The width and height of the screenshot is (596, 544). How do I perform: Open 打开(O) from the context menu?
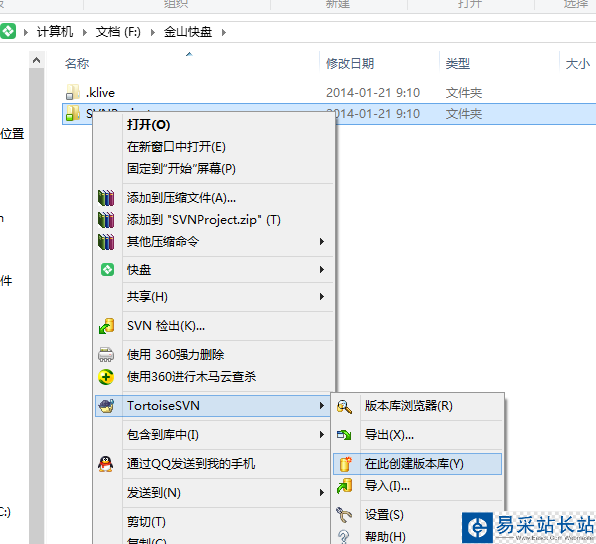pyautogui.click(x=148, y=125)
